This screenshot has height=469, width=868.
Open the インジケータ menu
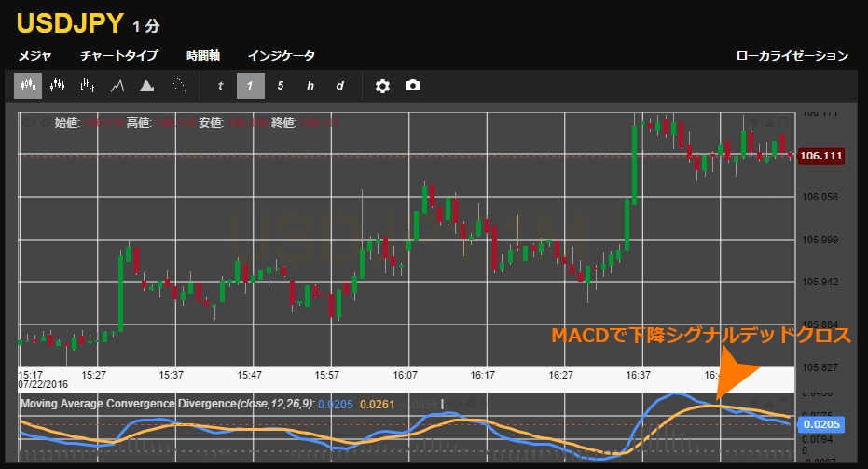(282, 55)
